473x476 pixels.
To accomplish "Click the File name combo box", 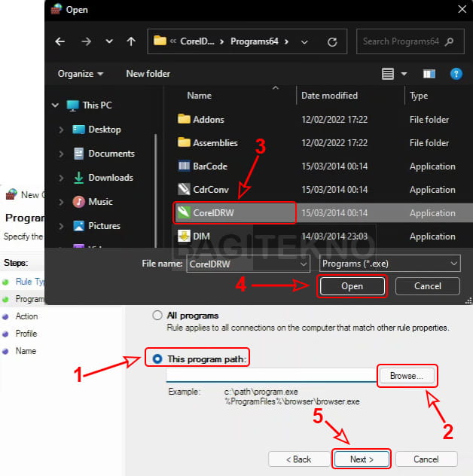I will tap(248, 264).
